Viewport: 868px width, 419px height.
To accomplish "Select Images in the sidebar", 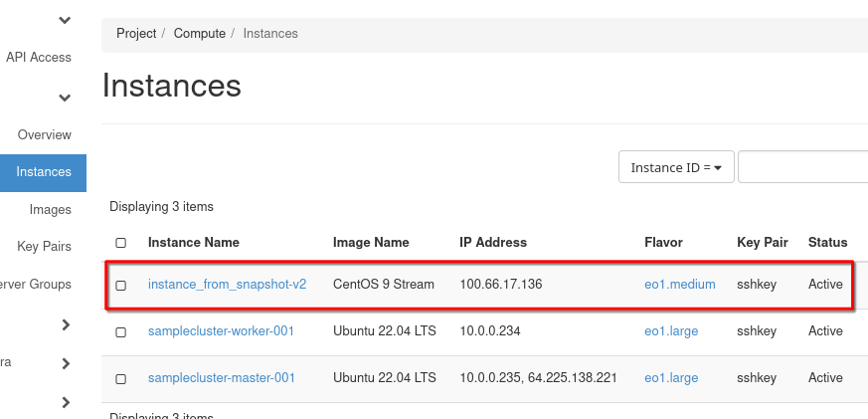I will pos(51,210).
